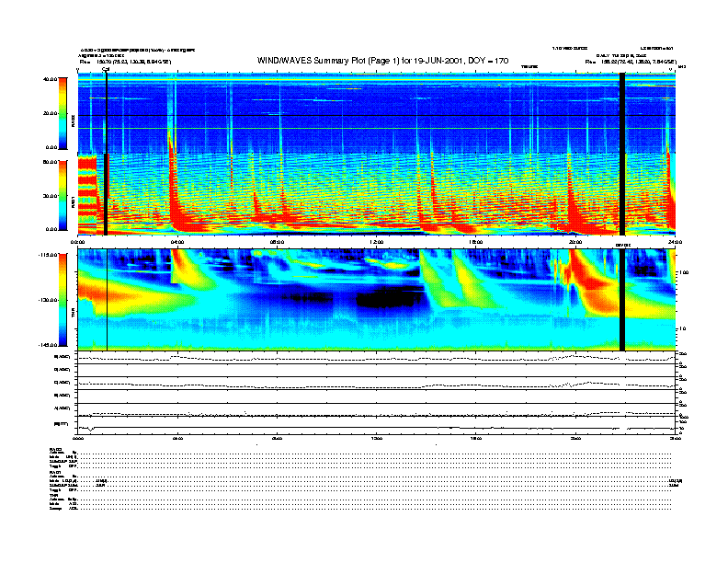Click 04:00 label on bottom line-plot axis
728x563 pixels.
177,438
